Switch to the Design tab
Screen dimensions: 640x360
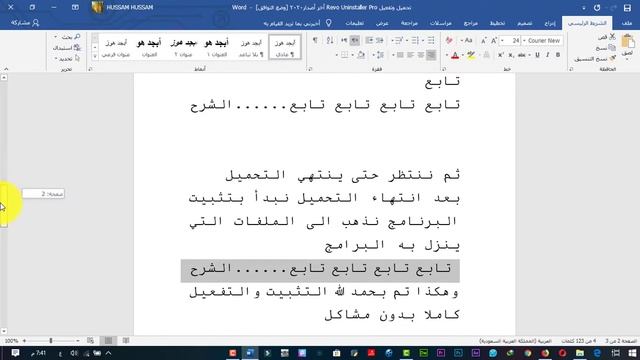coord(524,23)
